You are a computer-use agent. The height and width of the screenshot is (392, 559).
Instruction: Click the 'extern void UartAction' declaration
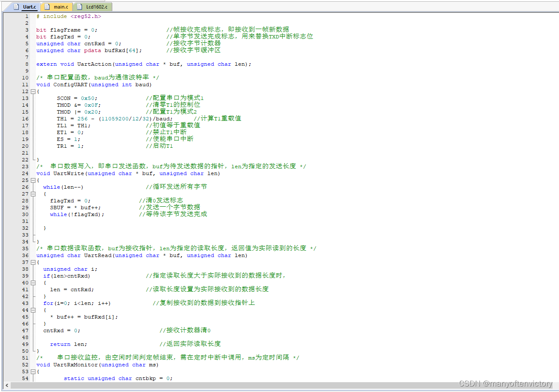(144, 64)
